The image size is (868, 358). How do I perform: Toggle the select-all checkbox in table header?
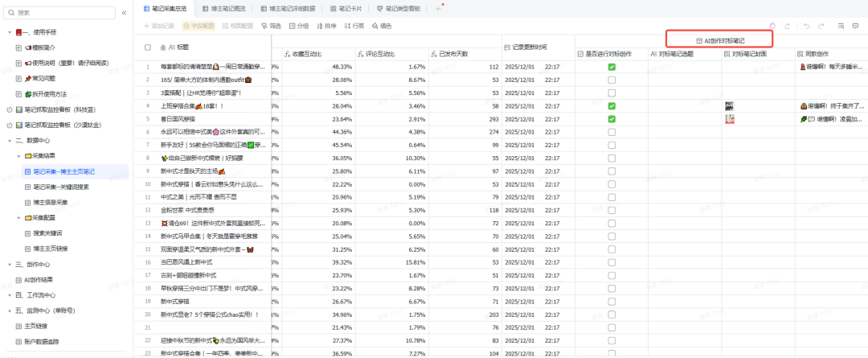pos(148,47)
